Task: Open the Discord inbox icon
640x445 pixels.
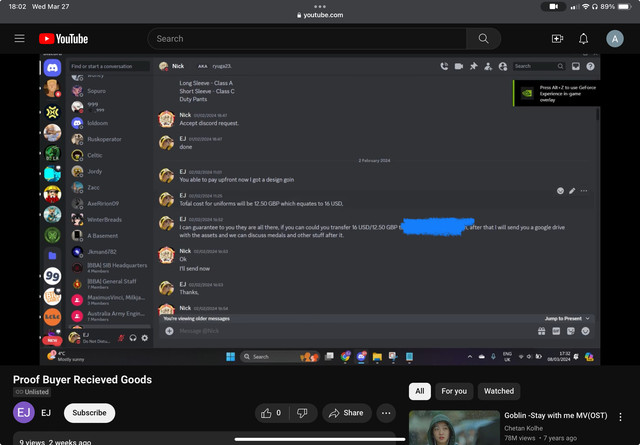Action: point(576,66)
